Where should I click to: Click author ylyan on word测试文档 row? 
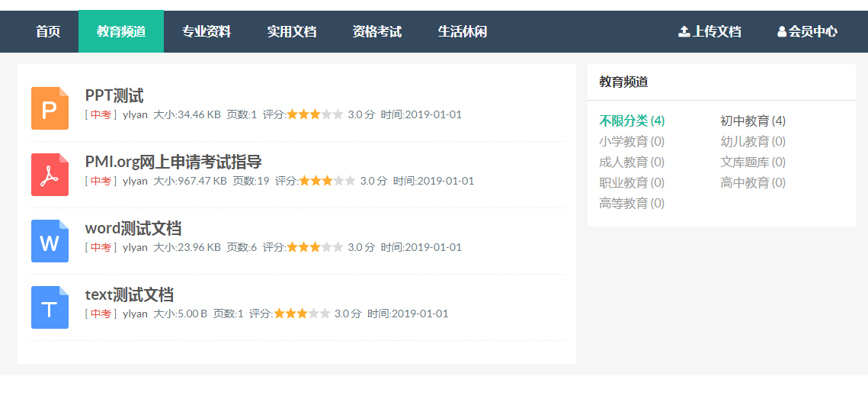tap(135, 247)
